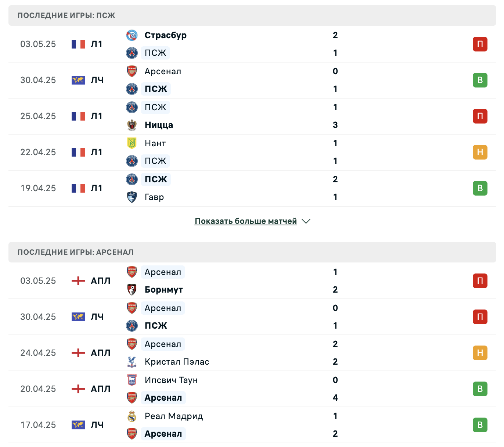Click the England flag for Arsenal–Bournemouth match

pyautogui.click(x=78, y=281)
